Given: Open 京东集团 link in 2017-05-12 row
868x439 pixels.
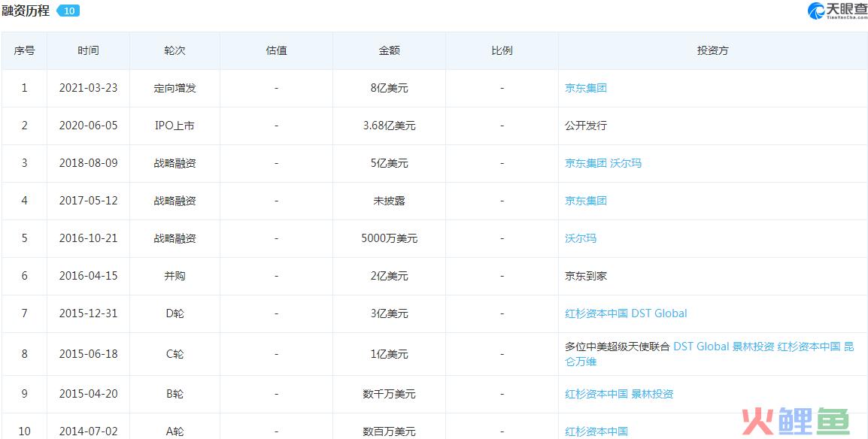Looking at the screenshot, I should pyautogui.click(x=586, y=201).
